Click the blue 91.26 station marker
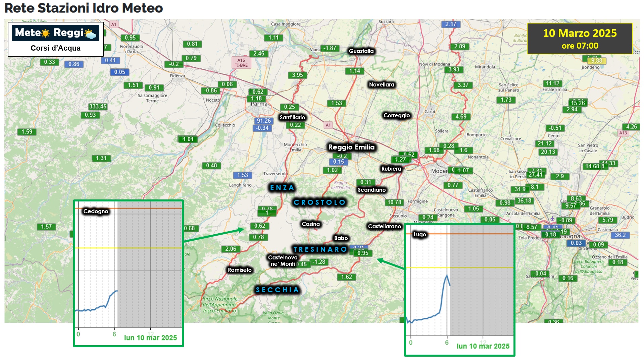This screenshot has width=644, height=361. pos(263,121)
